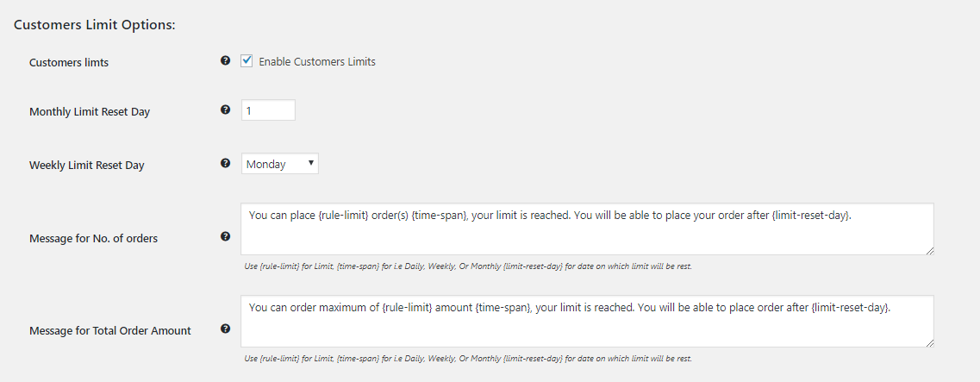Select the Customers Limit Options heading
Screen dimensions: 980x382
pyautogui.click(x=94, y=25)
